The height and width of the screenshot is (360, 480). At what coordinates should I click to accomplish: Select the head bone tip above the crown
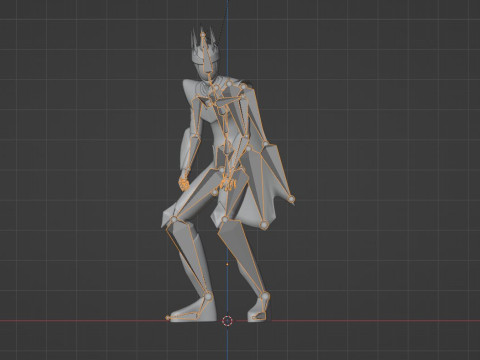pyautogui.click(x=202, y=34)
